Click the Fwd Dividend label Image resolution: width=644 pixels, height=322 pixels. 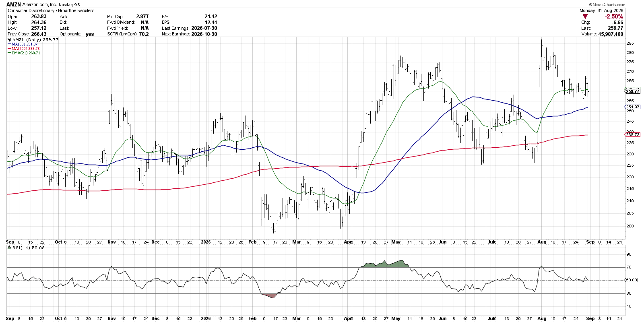121,23
